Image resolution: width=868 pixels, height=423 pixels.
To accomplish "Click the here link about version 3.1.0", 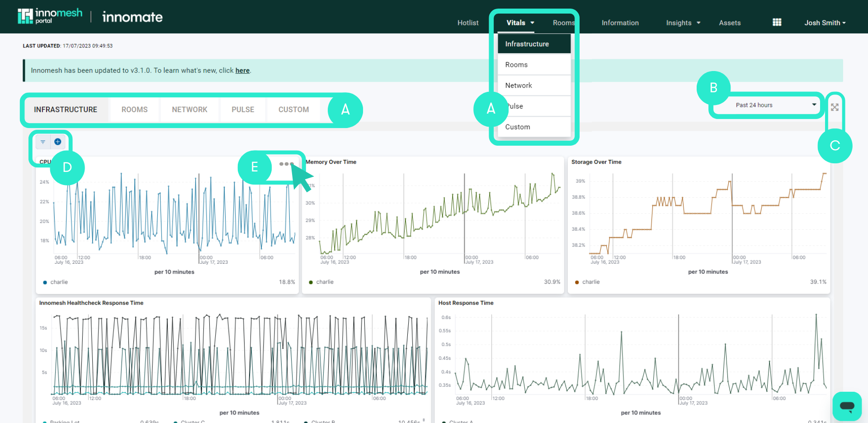I will 242,70.
